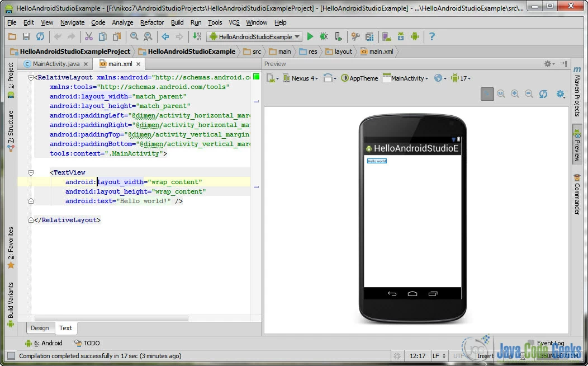Open the Build menu
This screenshot has width=588, height=366.
pyautogui.click(x=177, y=22)
